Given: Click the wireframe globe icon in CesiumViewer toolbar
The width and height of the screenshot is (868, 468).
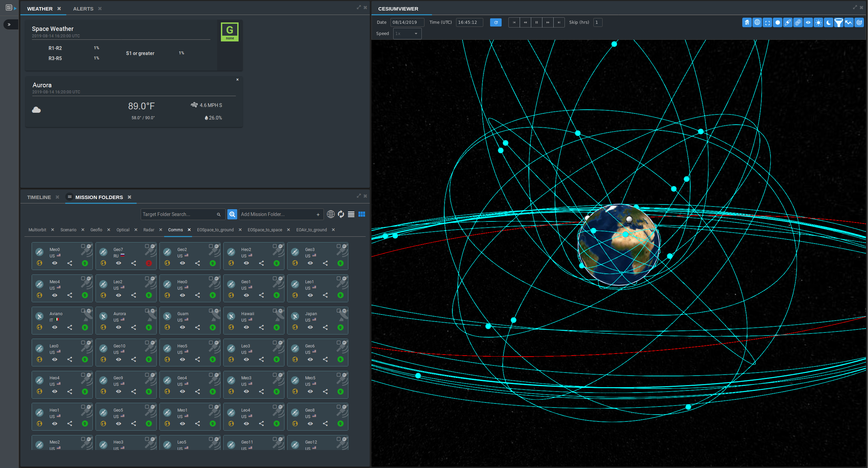Looking at the screenshot, I should click(x=757, y=23).
